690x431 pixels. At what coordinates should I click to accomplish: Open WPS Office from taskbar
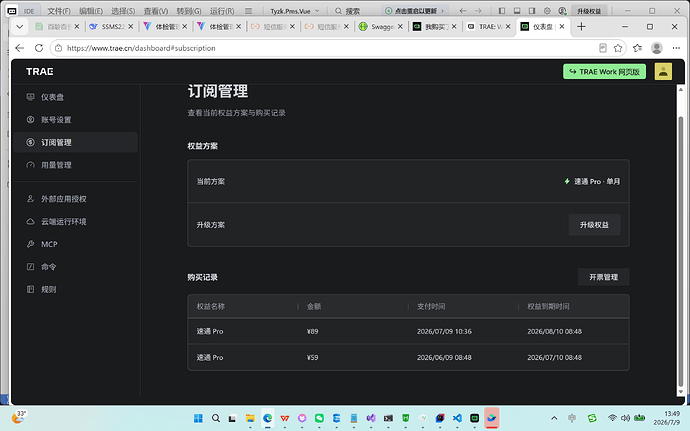click(285, 418)
